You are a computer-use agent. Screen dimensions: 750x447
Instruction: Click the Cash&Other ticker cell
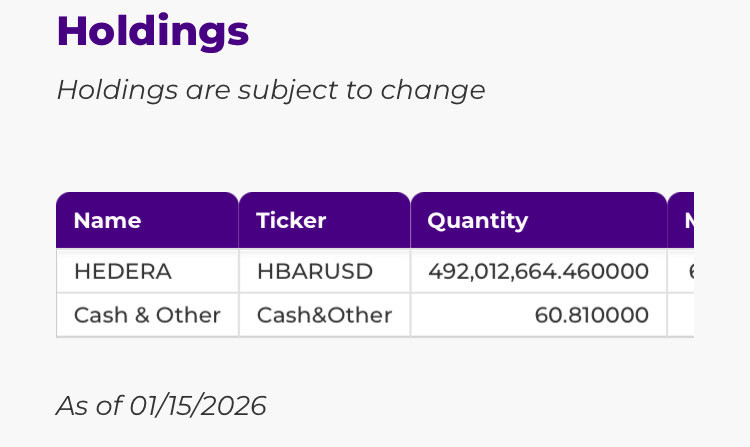(x=324, y=315)
